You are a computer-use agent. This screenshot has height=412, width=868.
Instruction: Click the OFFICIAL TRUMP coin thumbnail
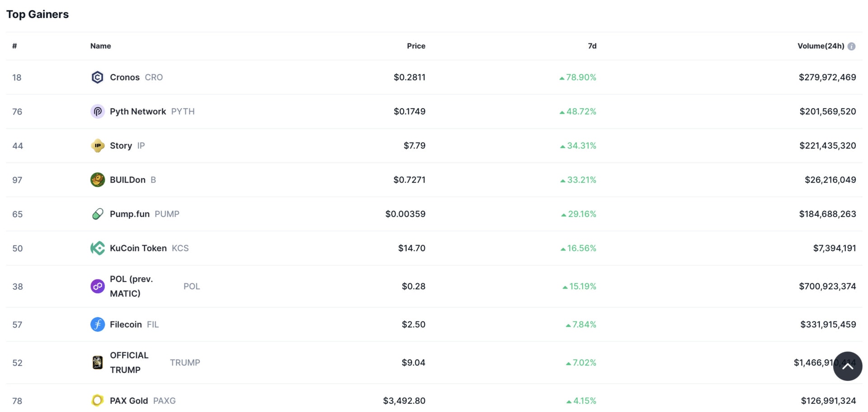(97, 362)
